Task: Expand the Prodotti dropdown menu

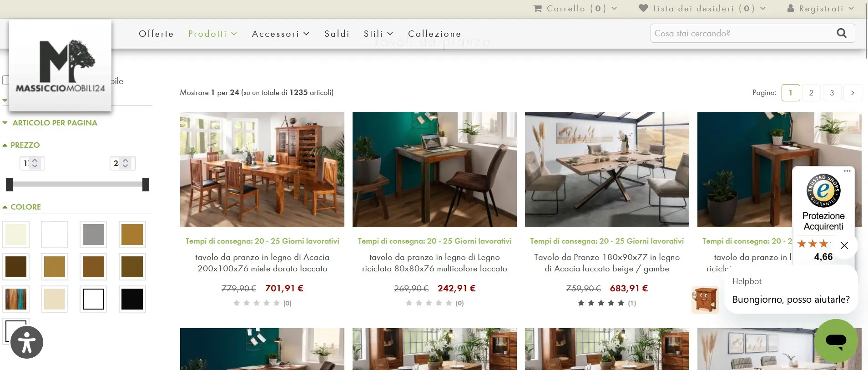Action: point(212,34)
